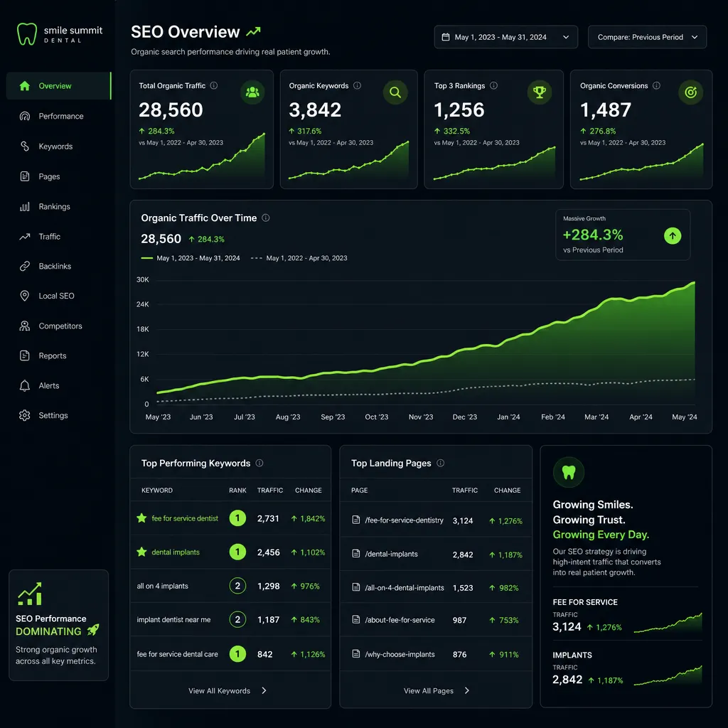Click the trending arrow next to SEO Overview
This screenshot has width=728, height=728.
coord(253,31)
